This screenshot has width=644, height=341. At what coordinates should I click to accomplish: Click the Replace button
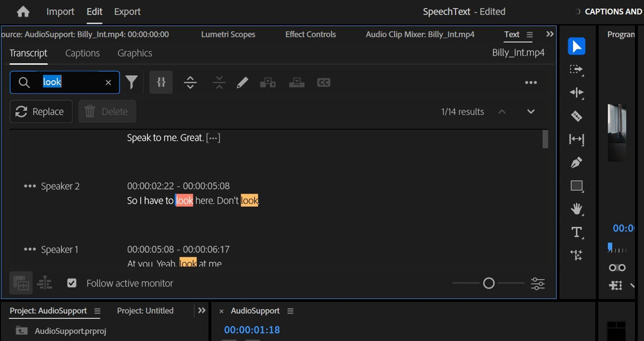point(41,112)
